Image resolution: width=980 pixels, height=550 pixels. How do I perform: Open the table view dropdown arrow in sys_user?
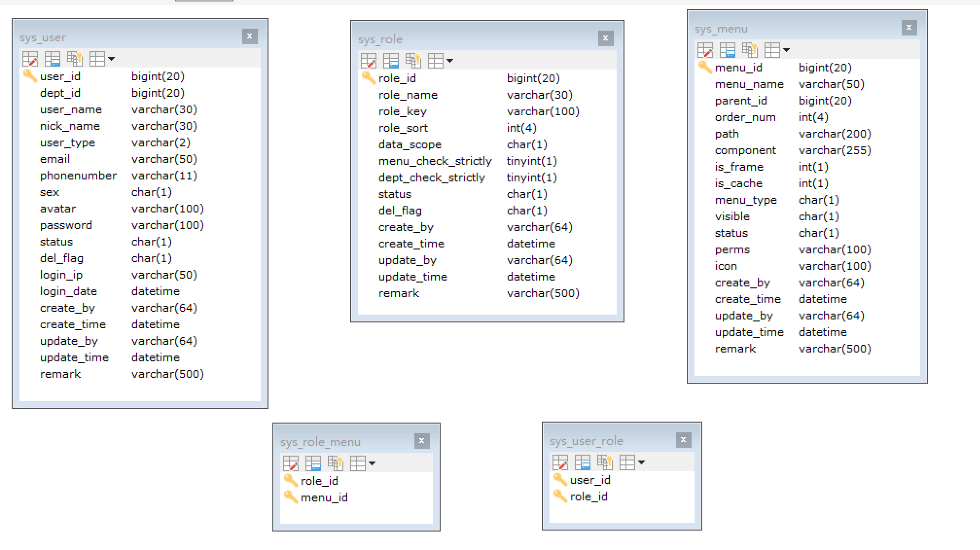pyautogui.click(x=111, y=59)
